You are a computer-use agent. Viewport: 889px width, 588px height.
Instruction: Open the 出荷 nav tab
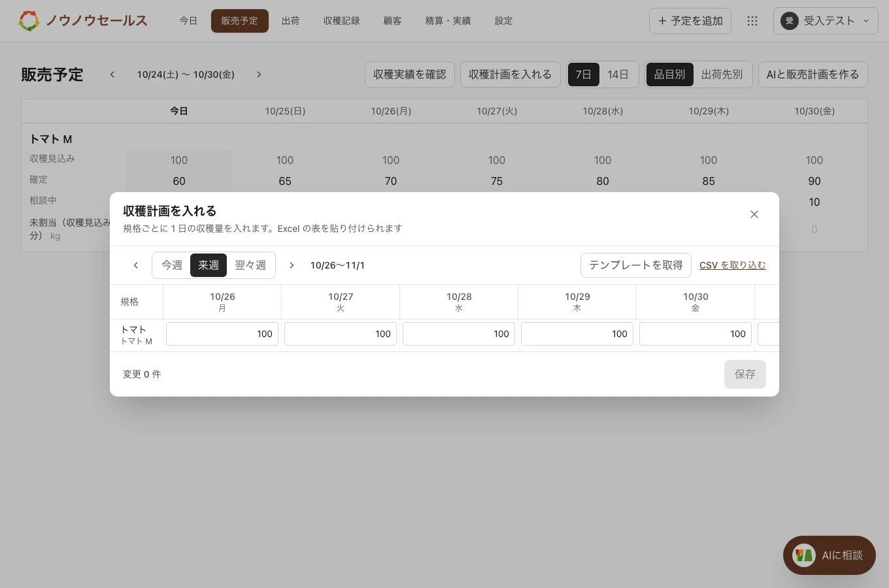click(x=291, y=21)
